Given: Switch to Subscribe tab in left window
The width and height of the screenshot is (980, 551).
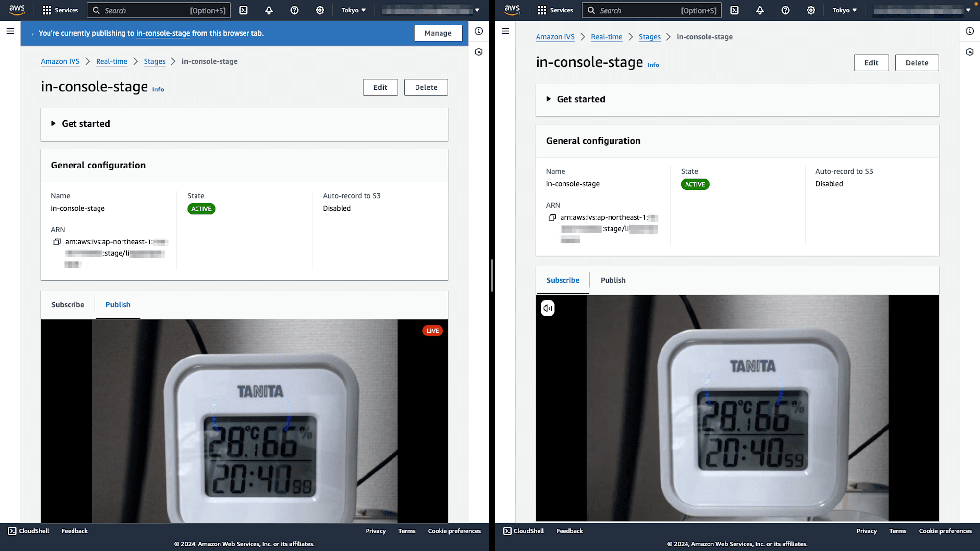Looking at the screenshot, I should [68, 305].
